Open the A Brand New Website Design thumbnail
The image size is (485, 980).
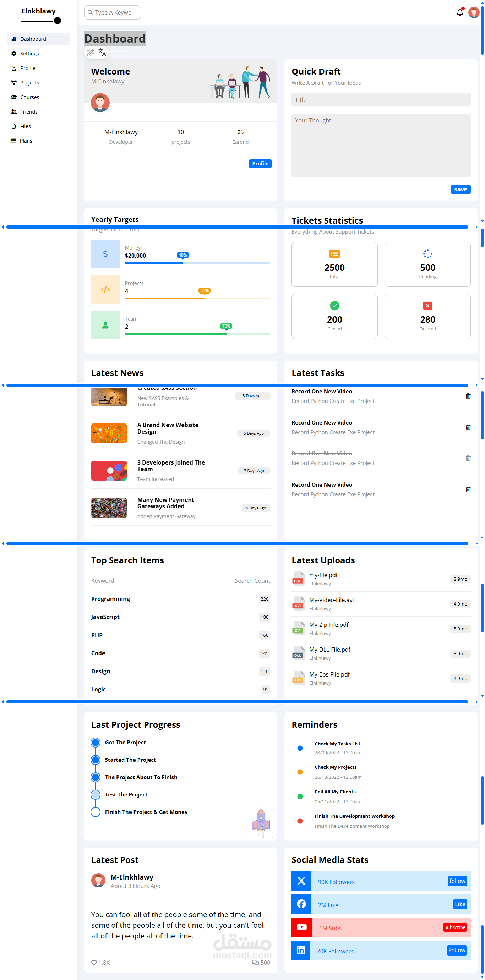pos(109,433)
